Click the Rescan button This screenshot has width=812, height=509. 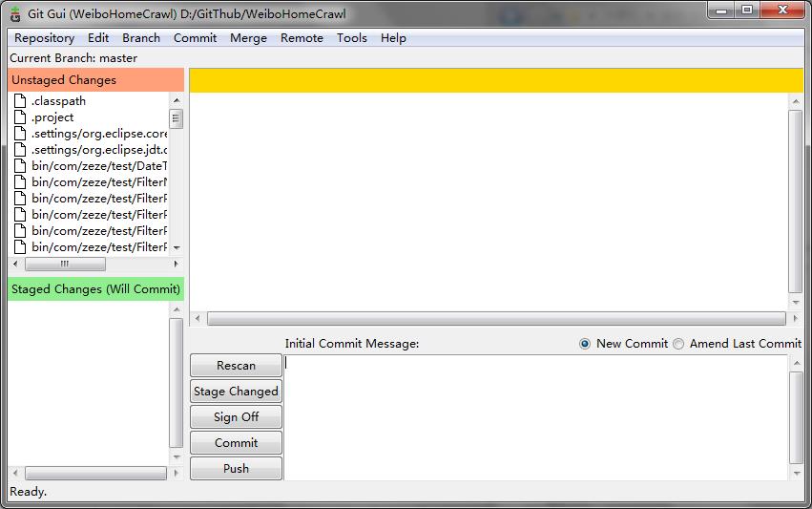point(236,366)
